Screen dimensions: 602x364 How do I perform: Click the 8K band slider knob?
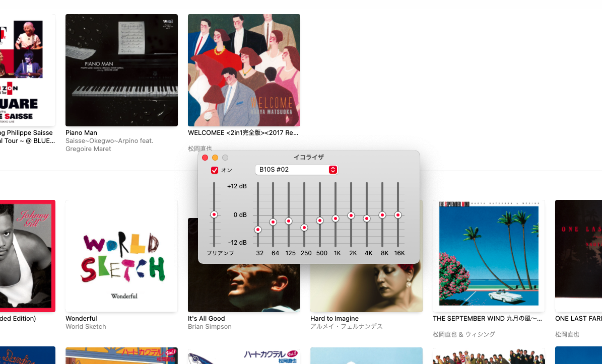382,215
